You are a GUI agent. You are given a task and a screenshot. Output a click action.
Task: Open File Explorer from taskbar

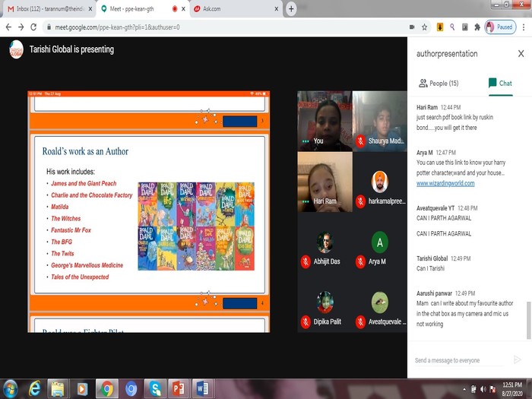[58, 389]
